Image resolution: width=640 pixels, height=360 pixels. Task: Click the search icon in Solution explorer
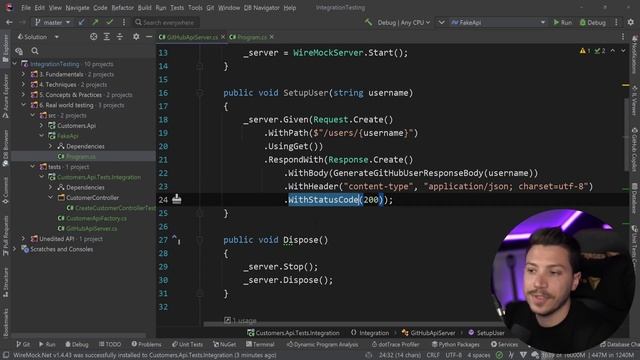[x=35, y=51]
